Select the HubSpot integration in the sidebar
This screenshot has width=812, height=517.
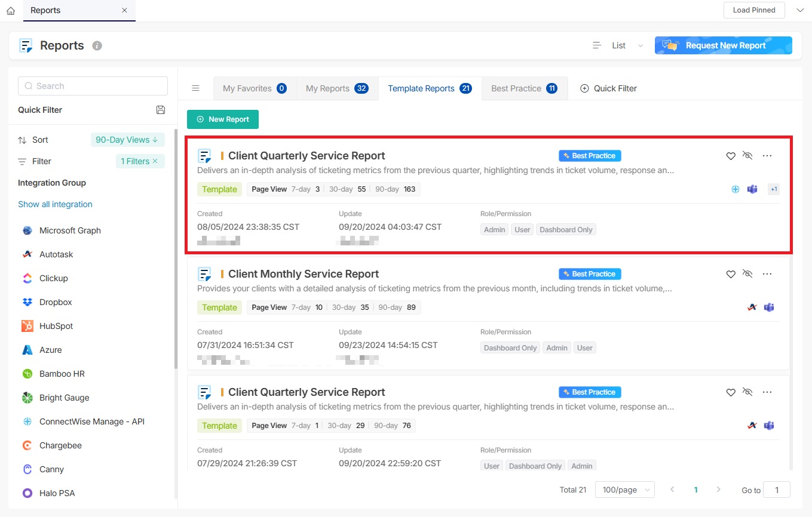pyautogui.click(x=56, y=326)
